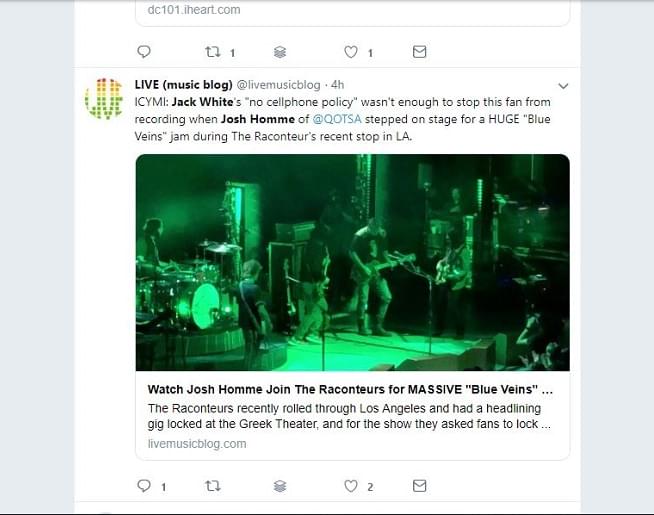Share Raconteurs tweet via message envelope
The height and width of the screenshot is (515, 654).
419,486
